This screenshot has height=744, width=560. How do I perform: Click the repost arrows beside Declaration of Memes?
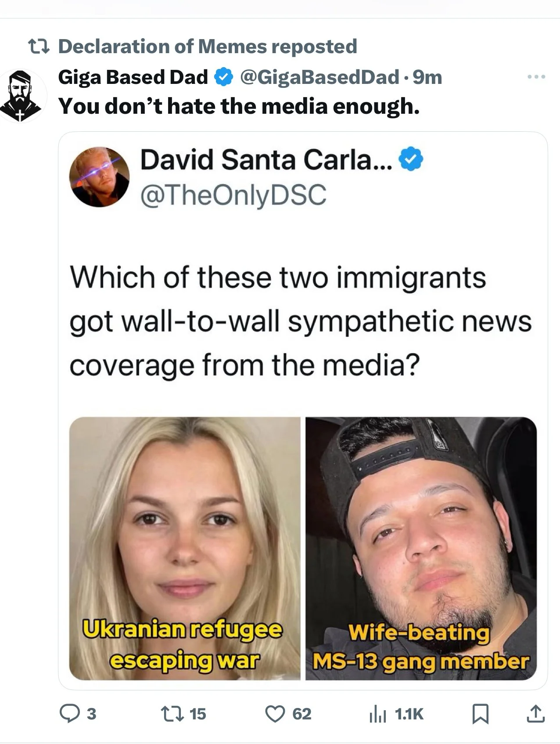pos(39,46)
